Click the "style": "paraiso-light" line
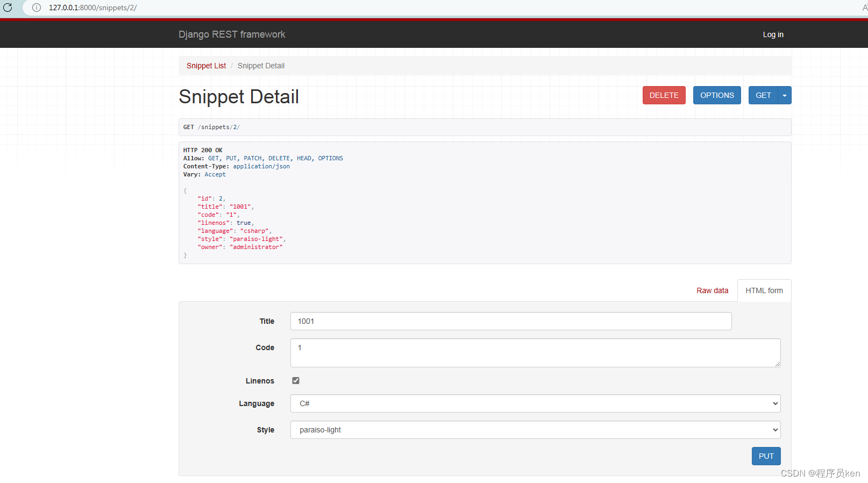 click(241, 239)
